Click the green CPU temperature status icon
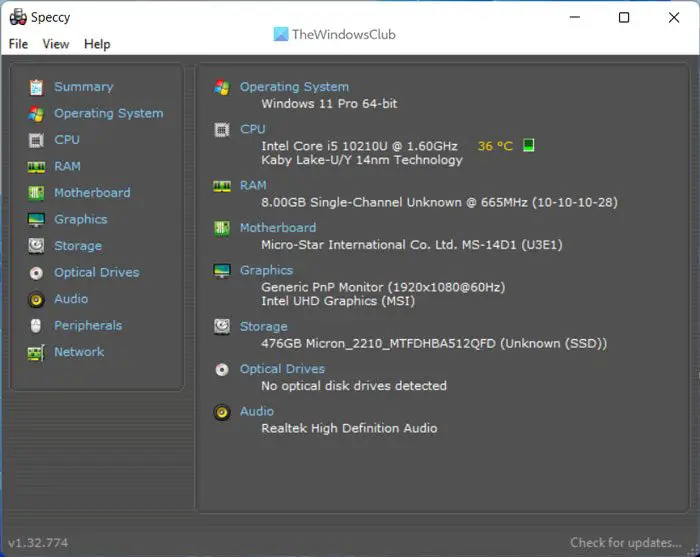Viewport: 700px width, 557px height. point(529,145)
